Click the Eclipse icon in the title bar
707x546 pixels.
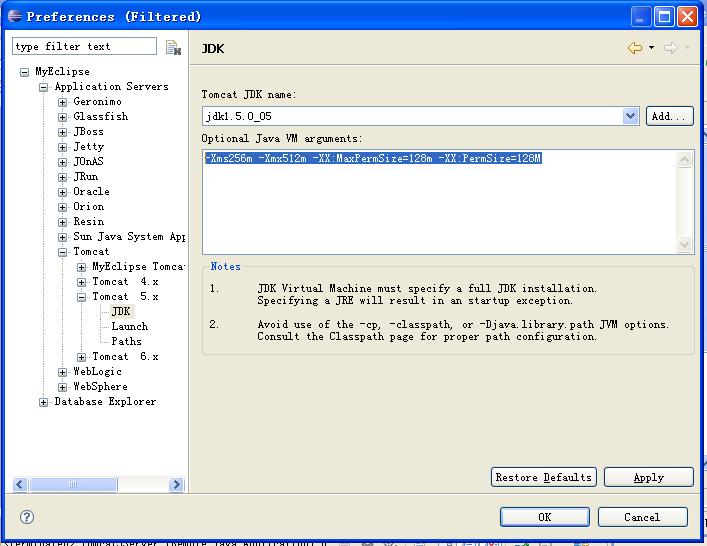14,16
